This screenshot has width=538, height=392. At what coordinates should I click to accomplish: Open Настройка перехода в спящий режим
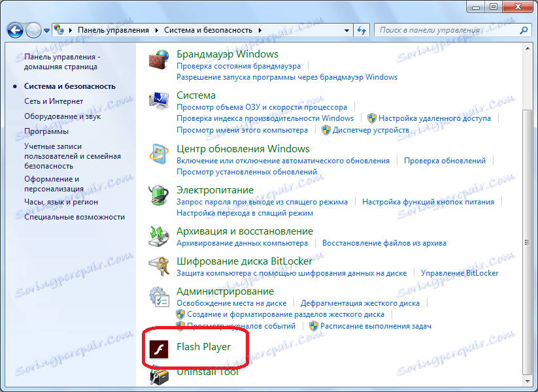coord(244,213)
